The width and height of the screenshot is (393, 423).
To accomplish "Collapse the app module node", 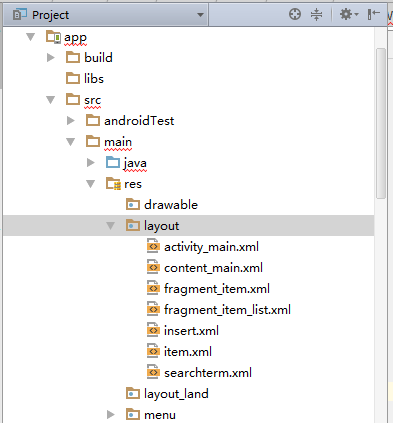I will (x=30, y=37).
